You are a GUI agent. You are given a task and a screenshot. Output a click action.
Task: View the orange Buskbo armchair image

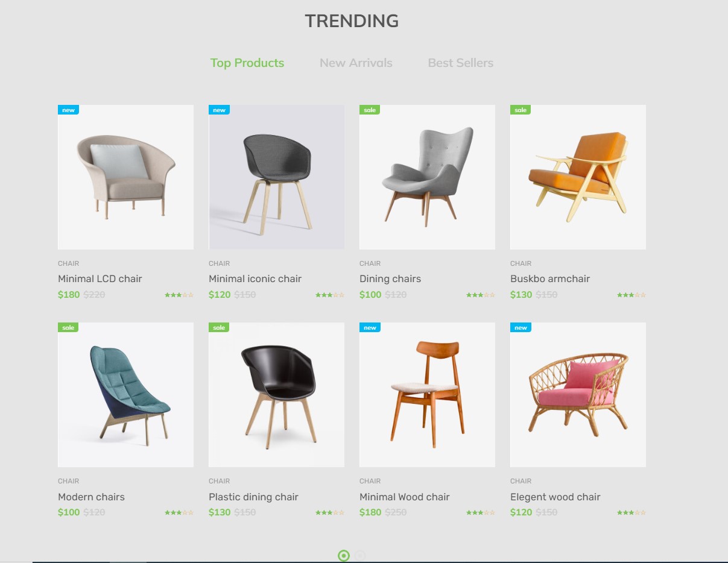[578, 177]
